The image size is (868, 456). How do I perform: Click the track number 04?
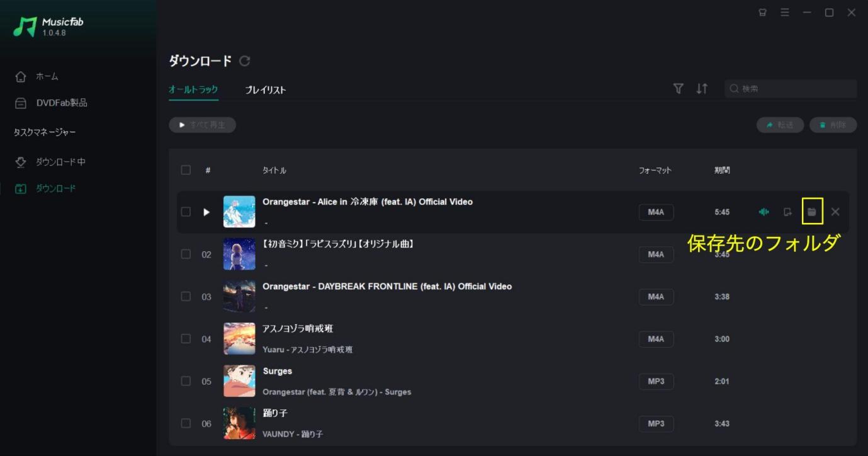click(206, 339)
